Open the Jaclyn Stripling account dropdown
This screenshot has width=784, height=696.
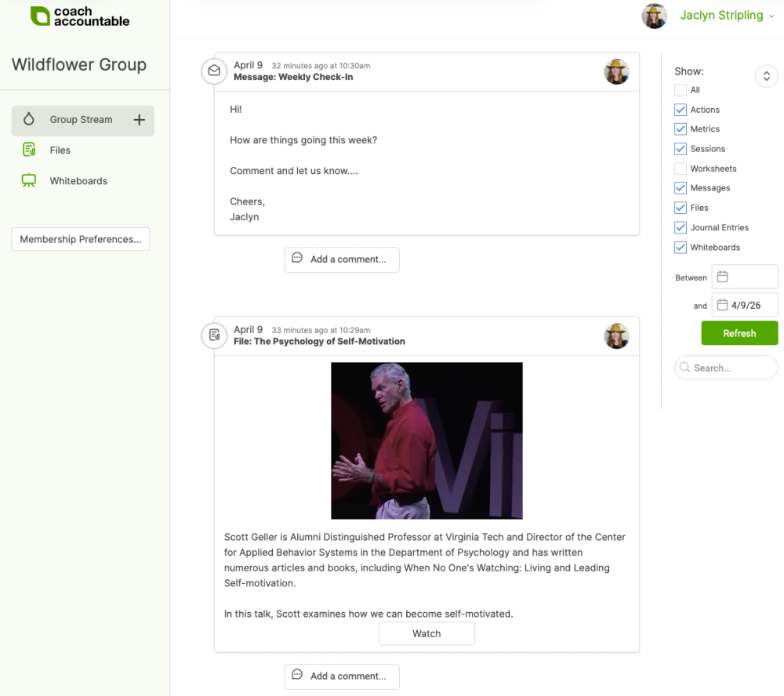coord(727,16)
